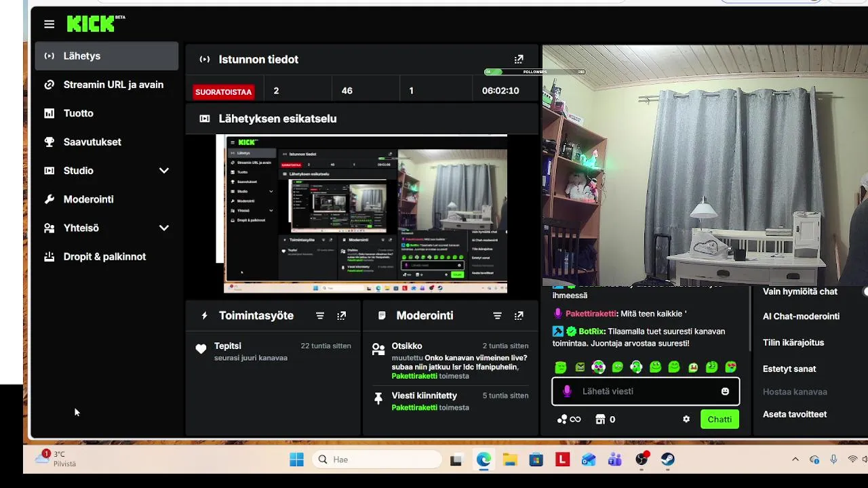Click Pakettiraketti username in chat message

pos(591,314)
